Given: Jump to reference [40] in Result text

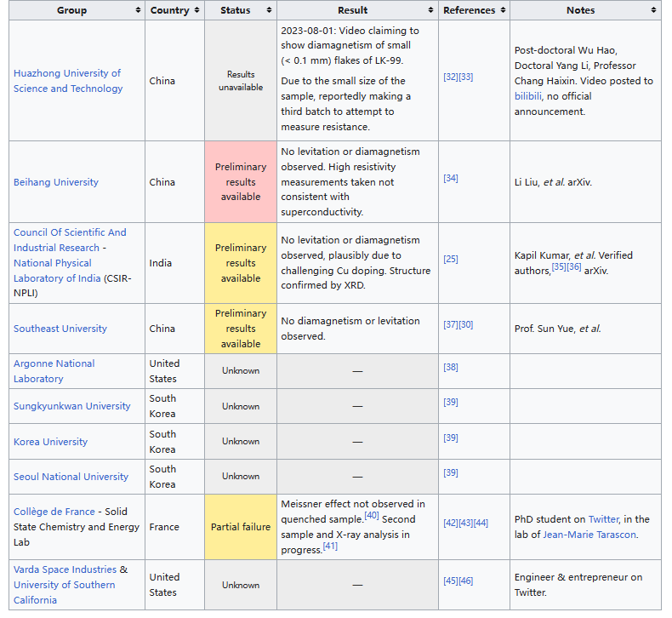Looking at the screenshot, I should (x=372, y=516).
